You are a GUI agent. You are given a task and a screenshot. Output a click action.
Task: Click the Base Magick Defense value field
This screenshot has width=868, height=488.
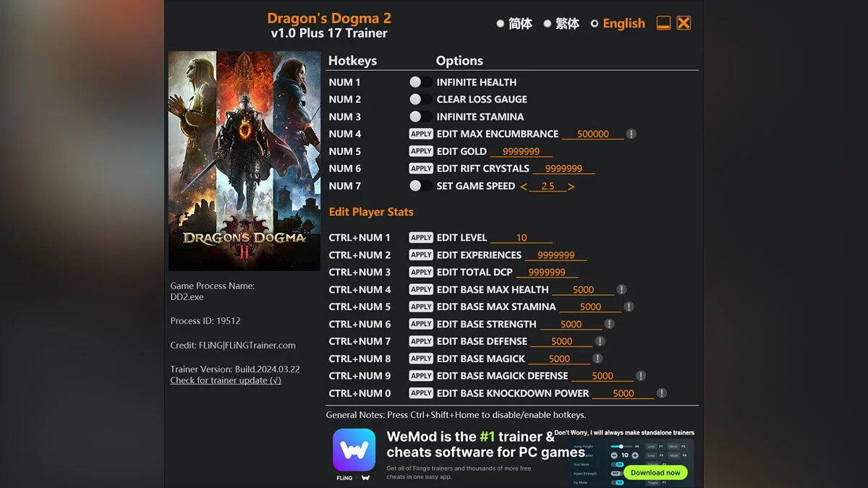pyautogui.click(x=603, y=376)
